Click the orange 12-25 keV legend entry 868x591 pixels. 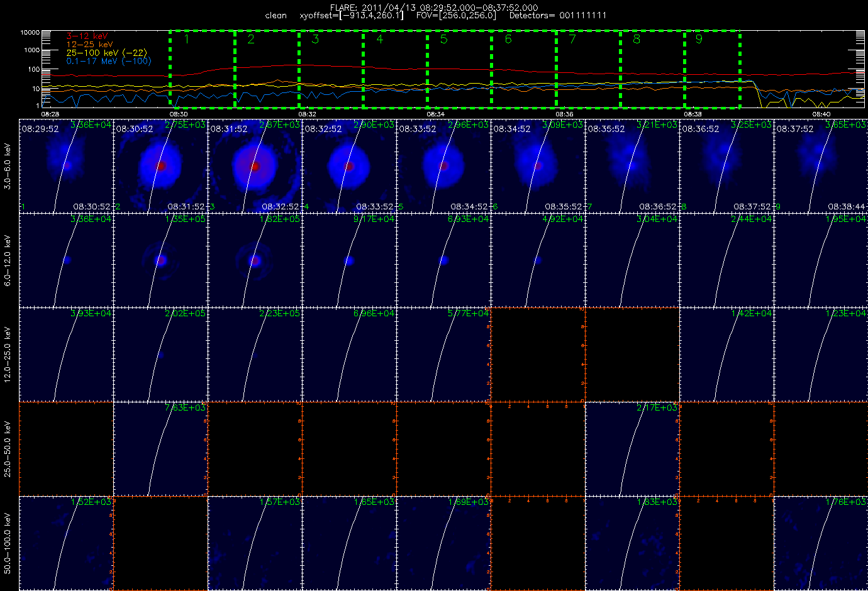tap(90, 45)
